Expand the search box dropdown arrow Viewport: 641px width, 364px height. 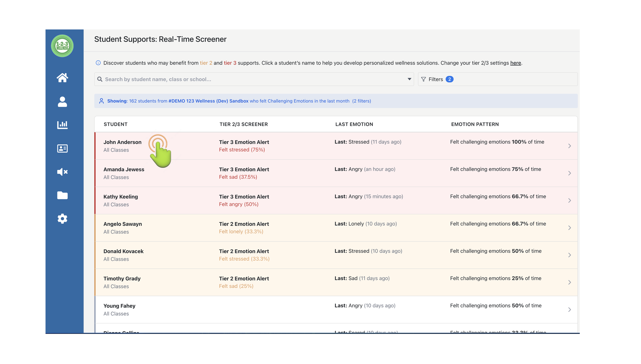pyautogui.click(x=409, y=79)
